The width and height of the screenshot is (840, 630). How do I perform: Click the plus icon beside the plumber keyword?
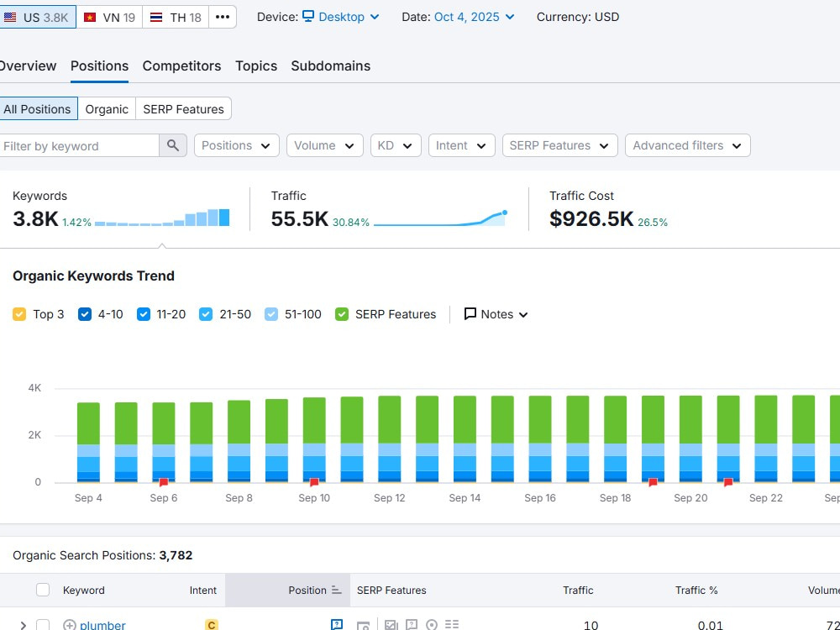pos(70,625)
